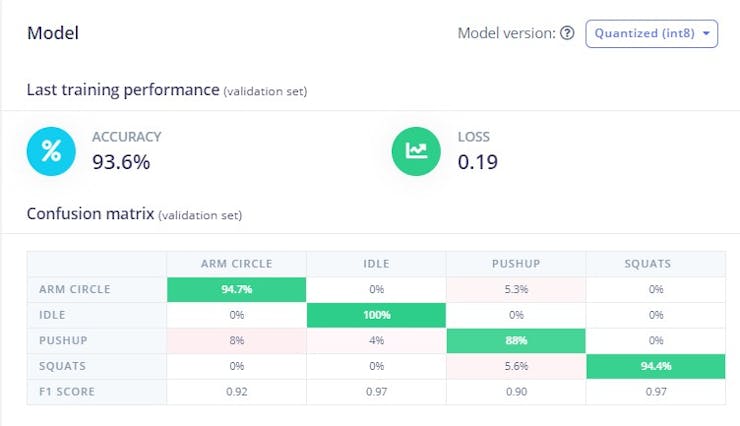Click the 5.3% arm circle error cell

tap(516, 289)
